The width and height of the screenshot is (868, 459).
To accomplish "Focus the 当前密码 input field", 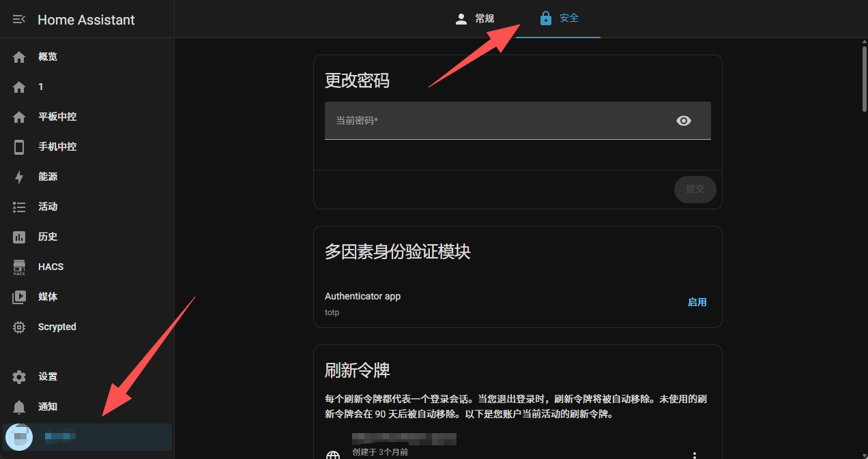I will [518, 121].
